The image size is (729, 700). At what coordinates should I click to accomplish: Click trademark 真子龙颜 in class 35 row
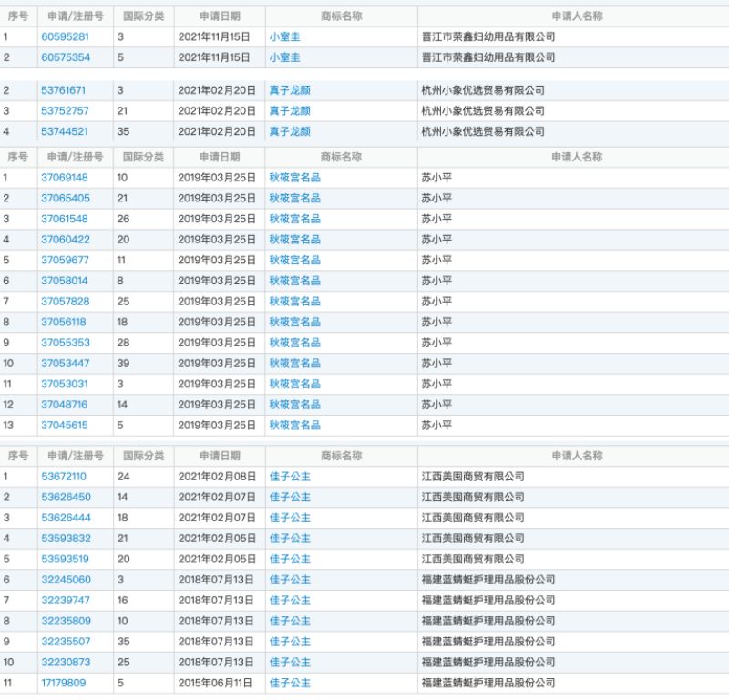(x=290, y=131)
